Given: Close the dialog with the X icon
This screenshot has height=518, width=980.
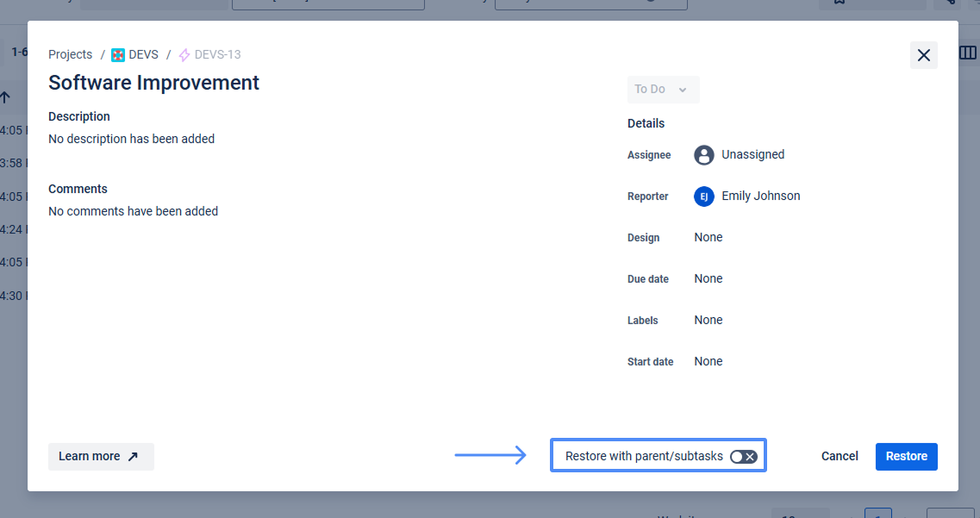Looking at the screenshot, I should pyautogui.click(x=923, y=55).
